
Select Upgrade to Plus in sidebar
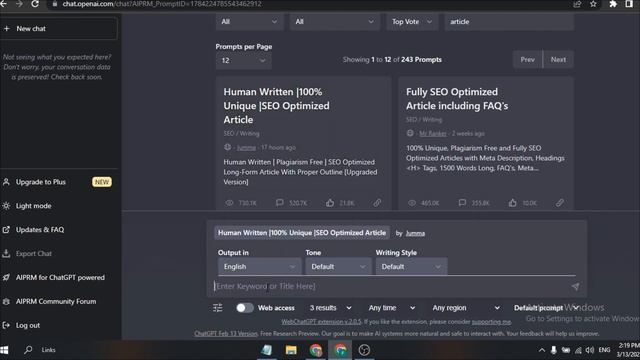tap(41, 182)
